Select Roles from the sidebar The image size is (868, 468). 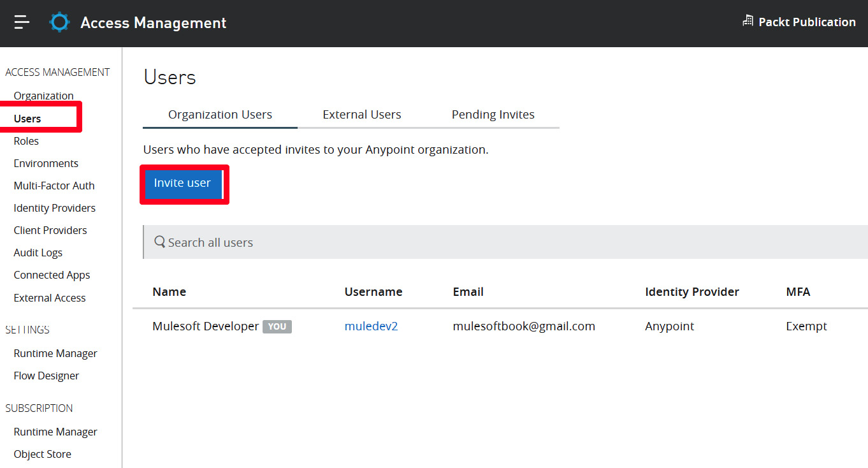[x=25, y=140]
